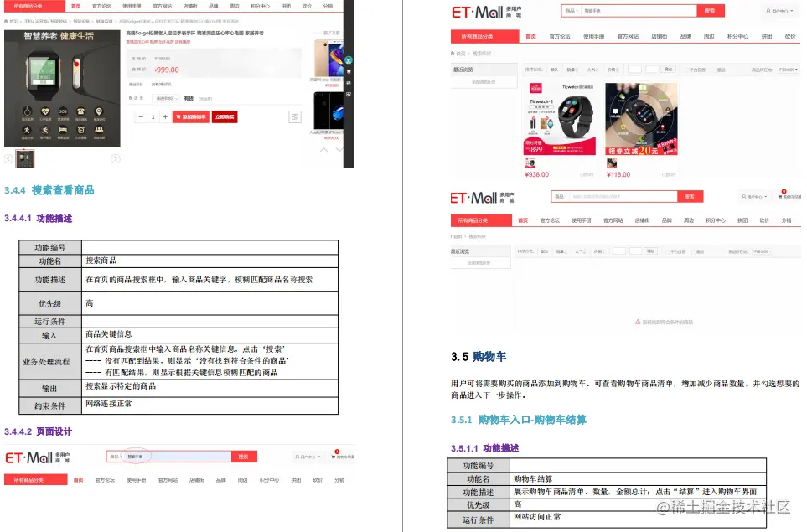807x532 pixels.
Task: Click the warning icon beside the no-results message
Action: click(x=638, y=322)
